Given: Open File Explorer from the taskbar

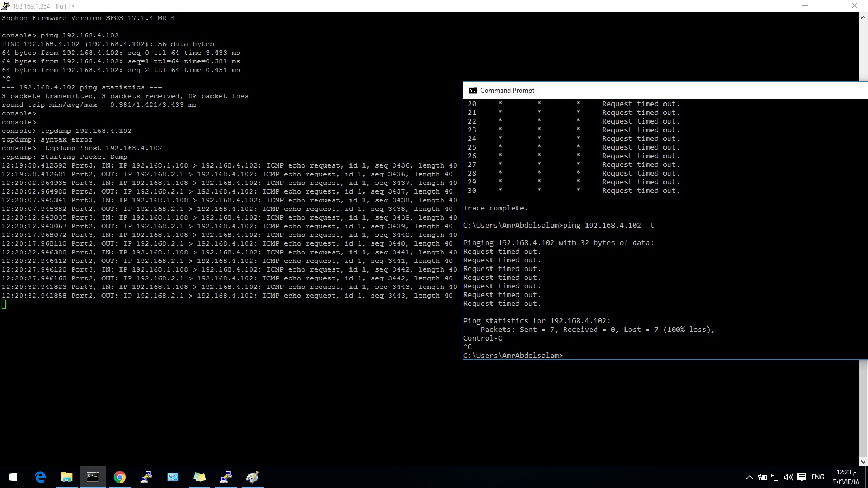Looking at the screenshot, I should (67, 477).
